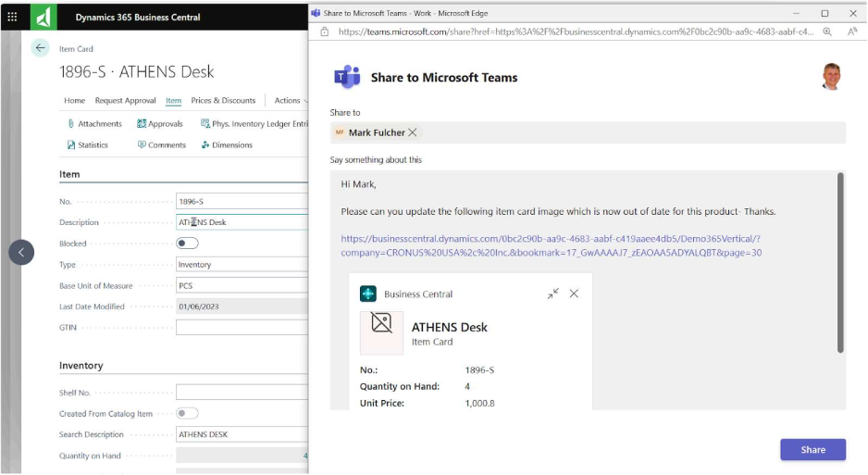Image resolution: width=868 pixels, height=475 pixels.
Task: Click the zoom icon in Edge address bar
Action: [827, 31]
